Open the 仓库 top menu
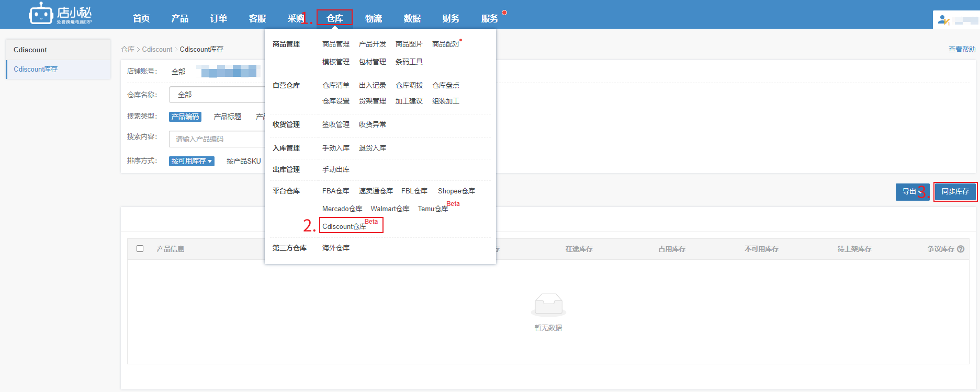The width and height of the screenshot is (980, 392). click(335, 18)
